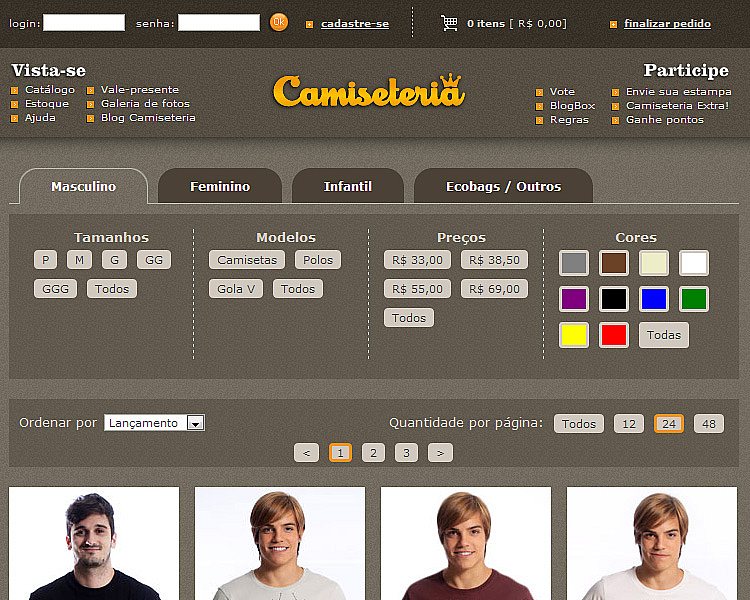Click the orange bullet beside Catálogo
Screen dimensions: 750x600
click(15, 90)
